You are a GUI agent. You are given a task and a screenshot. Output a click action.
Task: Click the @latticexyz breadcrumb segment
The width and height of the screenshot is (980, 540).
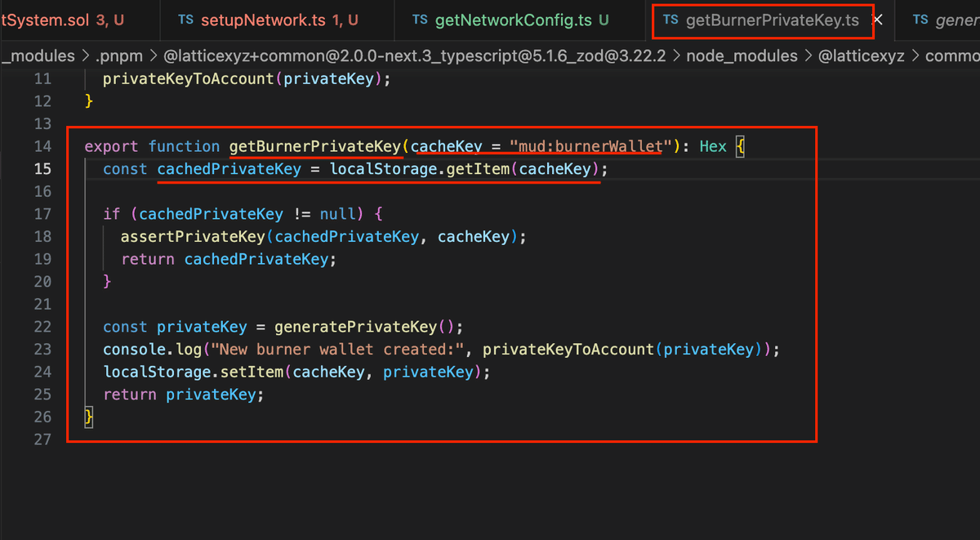tap(862, 56)
